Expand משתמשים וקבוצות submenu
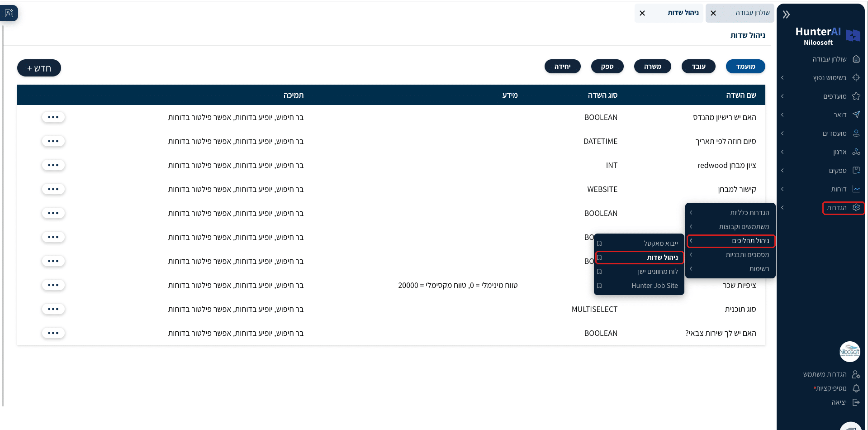The image size is (868, 430). (730, 227)
